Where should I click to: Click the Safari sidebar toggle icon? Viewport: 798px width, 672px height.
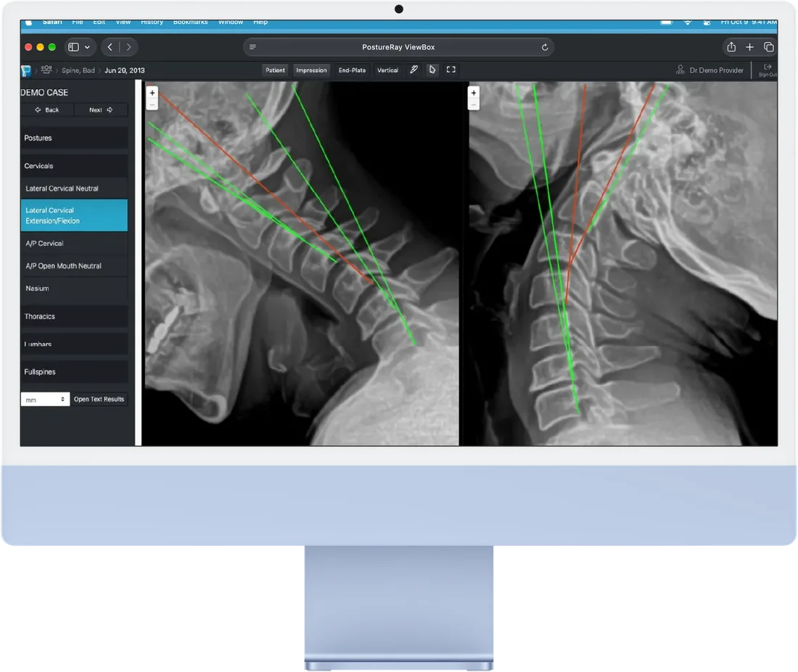[x=74, y=47]
